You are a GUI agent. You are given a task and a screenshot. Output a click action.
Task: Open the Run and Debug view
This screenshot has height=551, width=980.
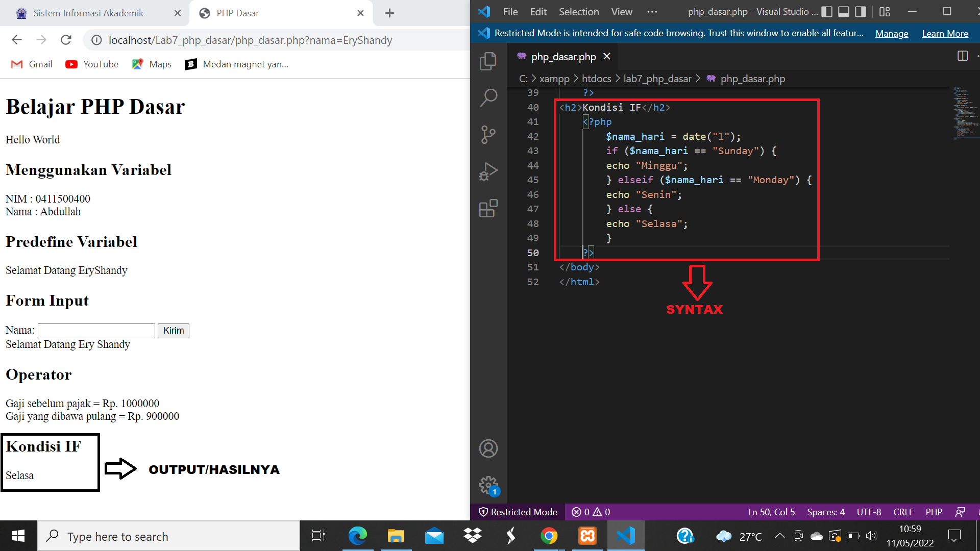click(x=488, y=171)
